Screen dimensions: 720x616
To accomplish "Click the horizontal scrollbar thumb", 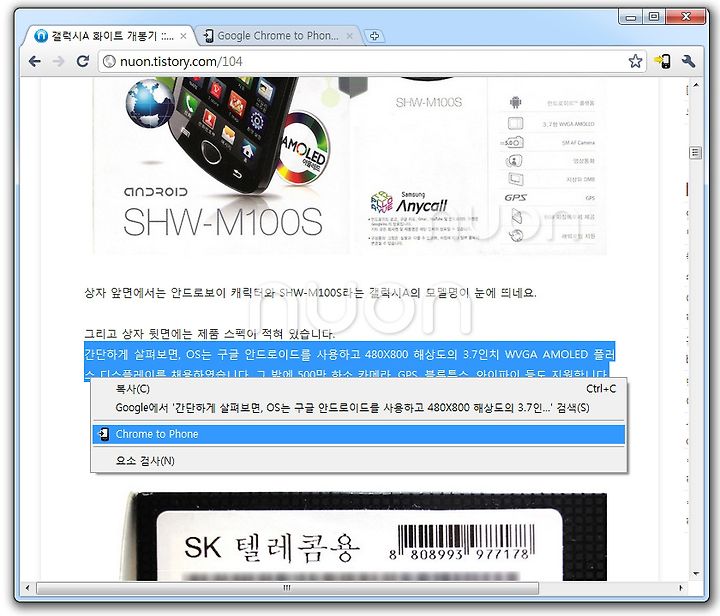I will tap(287, 588).
